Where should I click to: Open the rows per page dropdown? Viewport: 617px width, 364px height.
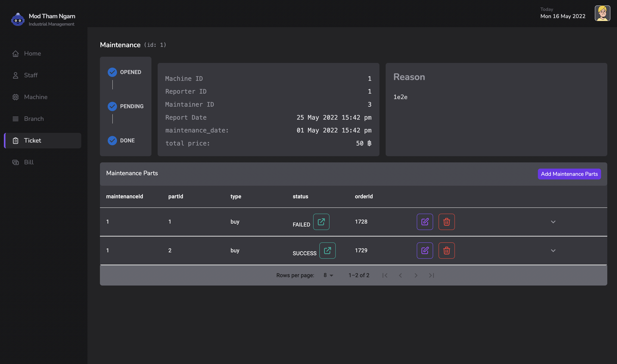click(x=328, y=275)
